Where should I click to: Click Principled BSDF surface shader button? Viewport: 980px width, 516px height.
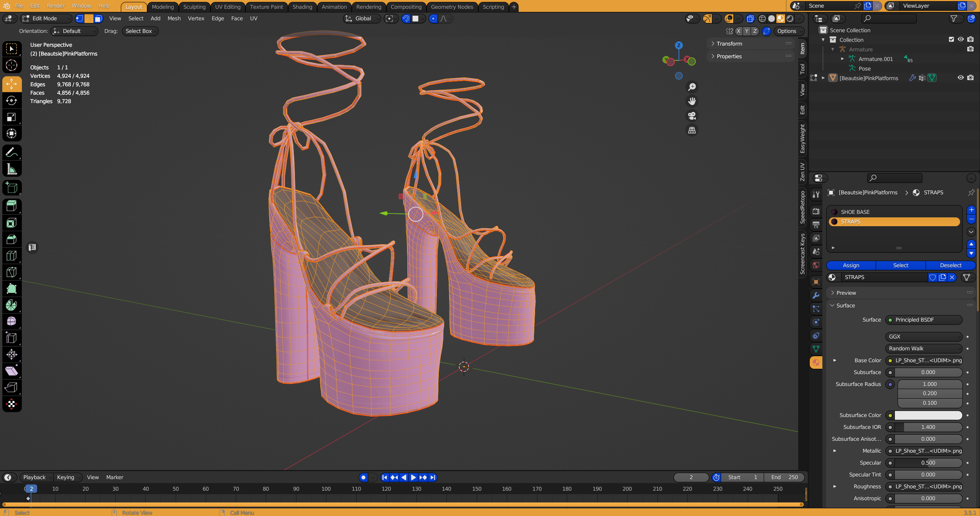coord(924,320)
